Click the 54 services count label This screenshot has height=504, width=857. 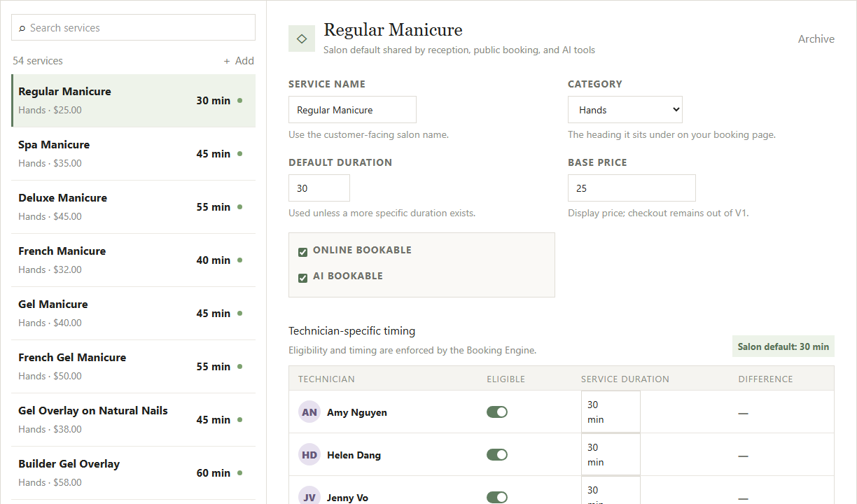pyautogui.click(x=38, y=61)
